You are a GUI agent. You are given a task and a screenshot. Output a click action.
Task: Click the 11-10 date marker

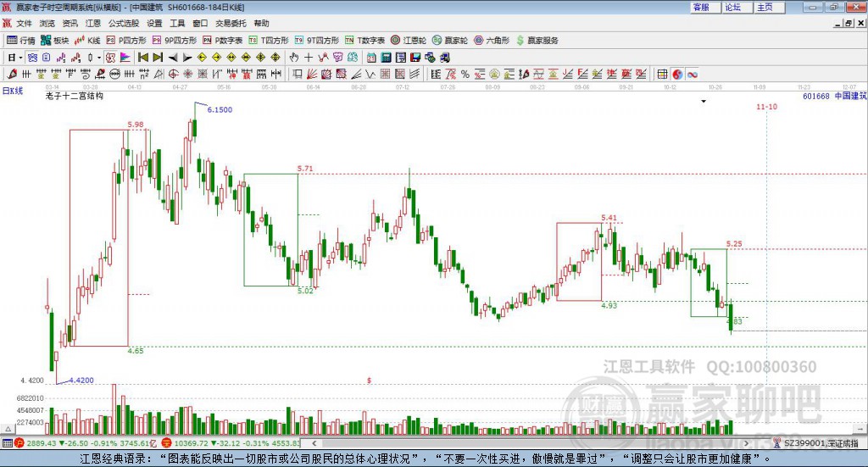pos(766,106)
